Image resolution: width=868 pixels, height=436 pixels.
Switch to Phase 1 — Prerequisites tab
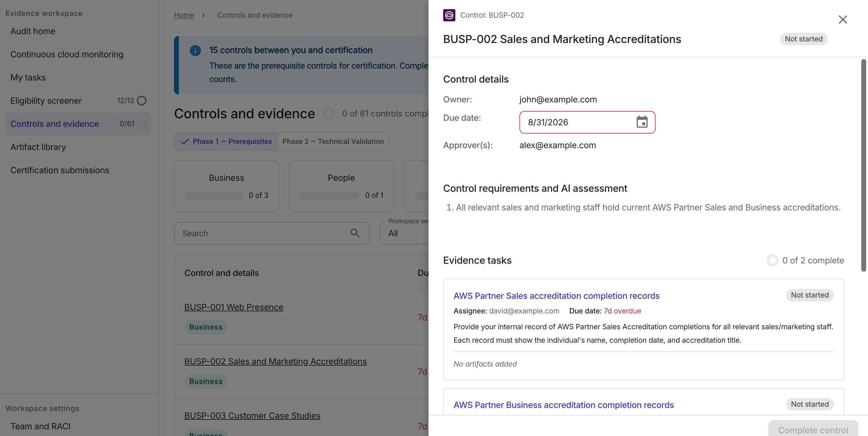[x=226, y=141]
